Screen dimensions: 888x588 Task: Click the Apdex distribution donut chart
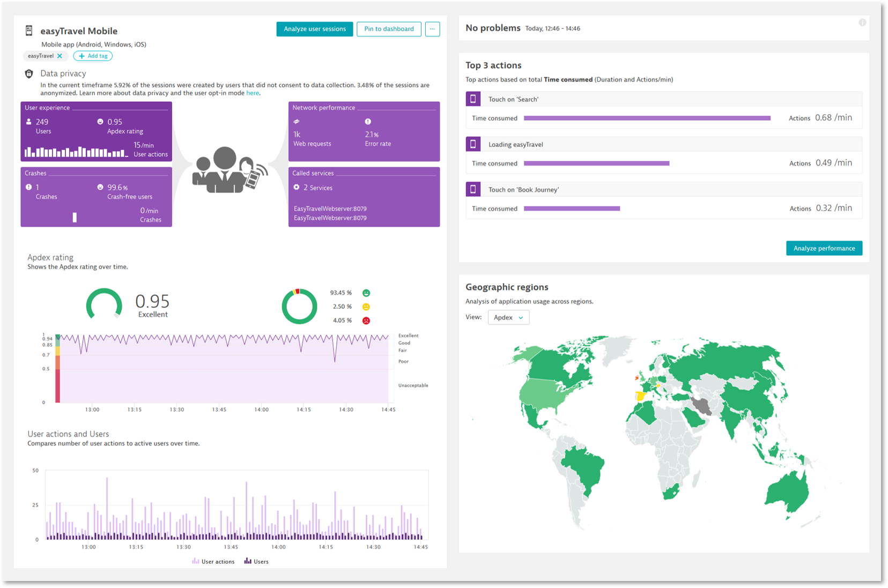click(x=299, y=306)
